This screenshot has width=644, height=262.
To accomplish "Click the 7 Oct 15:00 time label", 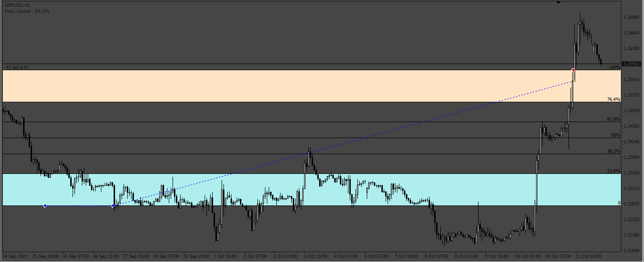I will coord(406,256).
